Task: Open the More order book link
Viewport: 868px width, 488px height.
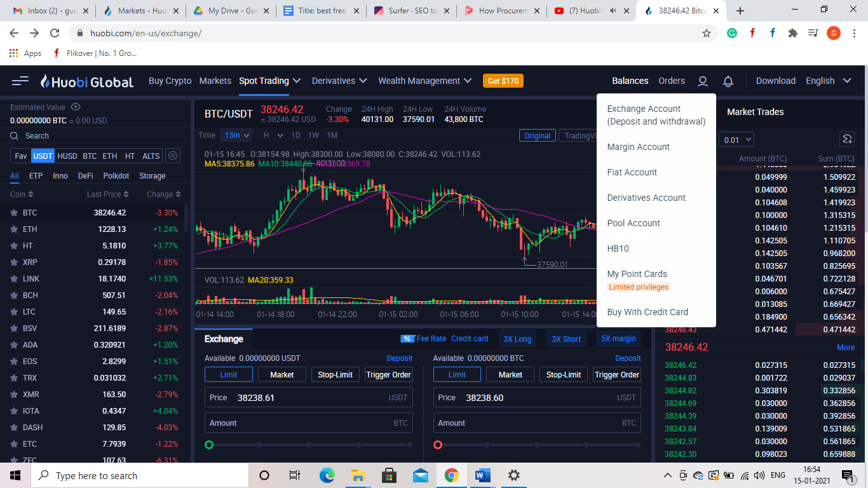Action: pos(846,348)
